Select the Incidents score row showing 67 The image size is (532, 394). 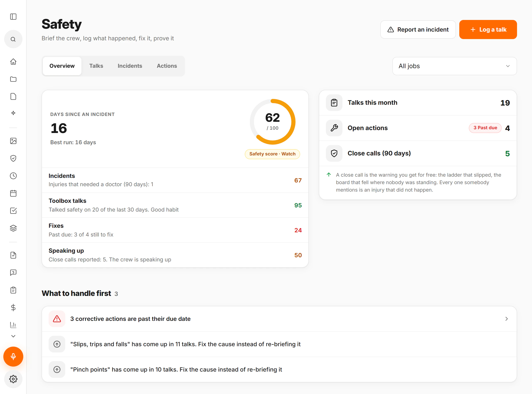pyautogui.click(x=175, y=180)
